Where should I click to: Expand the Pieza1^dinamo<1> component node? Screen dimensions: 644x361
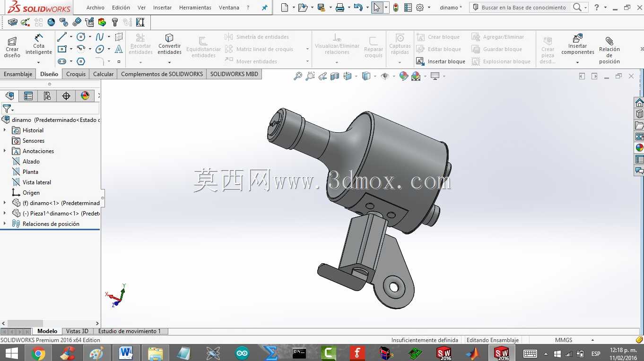[5, 213]
